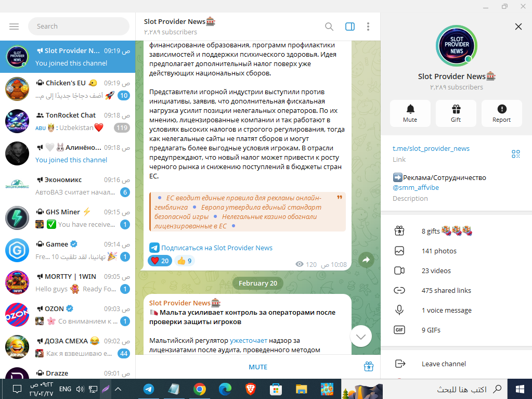The height and width of the screenshot is (399, 532).
Task: Show the channel link QR code
Action: point(516,154)
